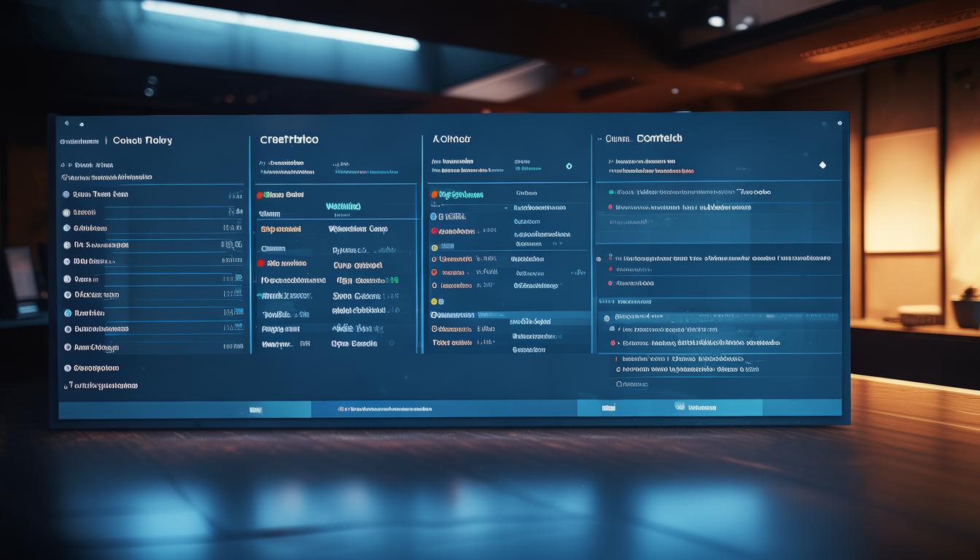Expand the rightmost panel's middle section via its gray dot

click(599, 258)
